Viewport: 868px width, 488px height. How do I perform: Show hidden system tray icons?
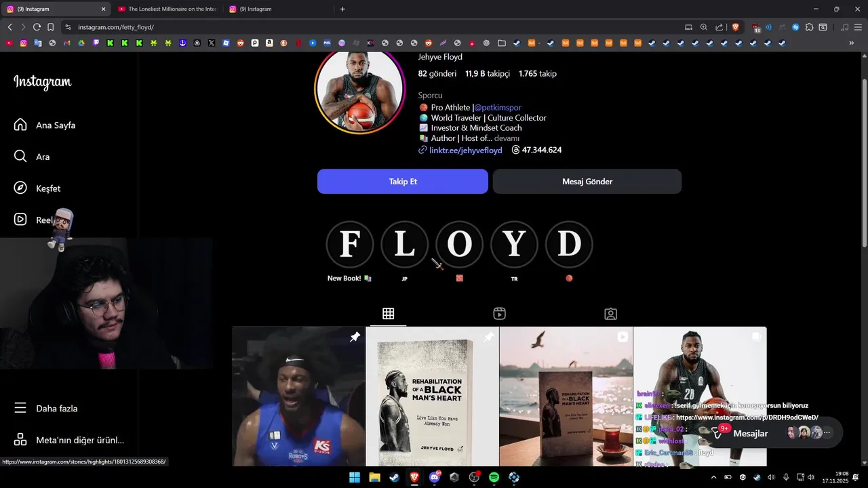click(713, 477)
